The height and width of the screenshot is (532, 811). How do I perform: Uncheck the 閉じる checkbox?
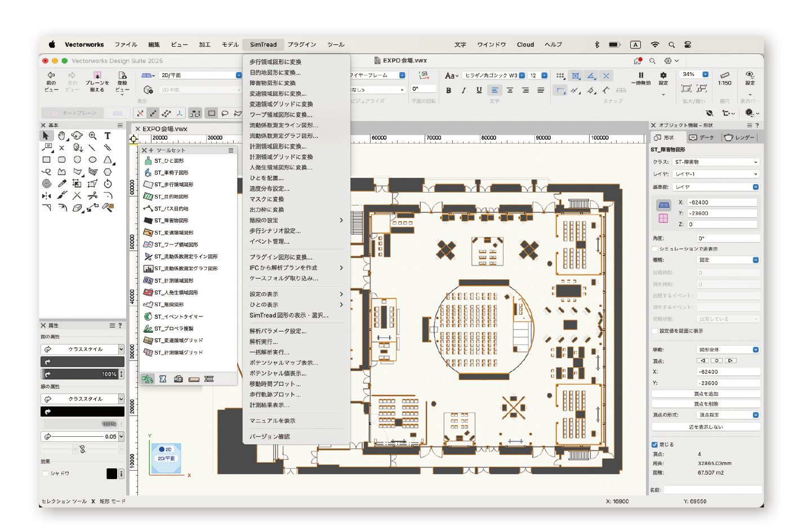click(x=655, y=445)
